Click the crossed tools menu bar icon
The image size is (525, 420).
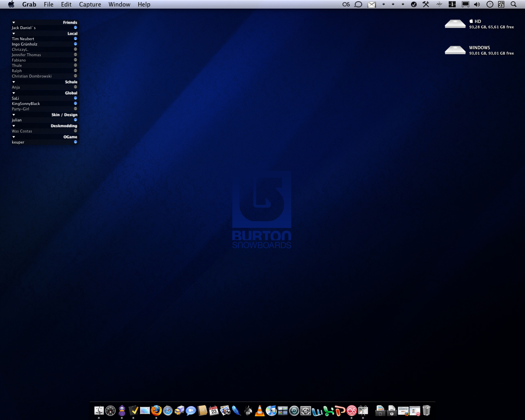(x=426, y=5)
